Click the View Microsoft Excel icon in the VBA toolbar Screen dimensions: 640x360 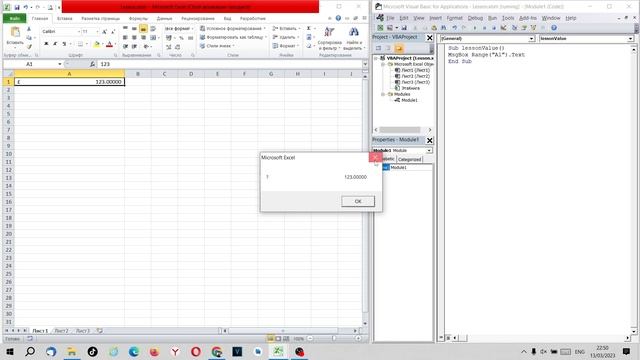pos(380,28)
